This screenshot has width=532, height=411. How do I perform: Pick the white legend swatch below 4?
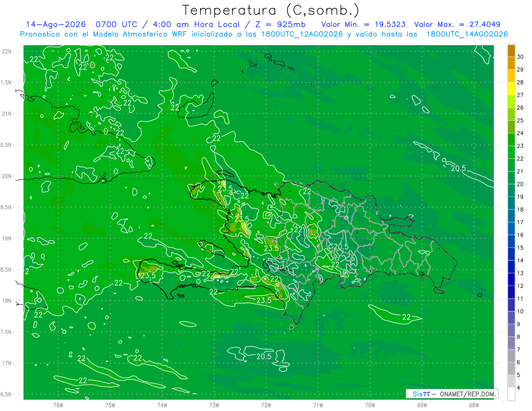click(511, 394)
